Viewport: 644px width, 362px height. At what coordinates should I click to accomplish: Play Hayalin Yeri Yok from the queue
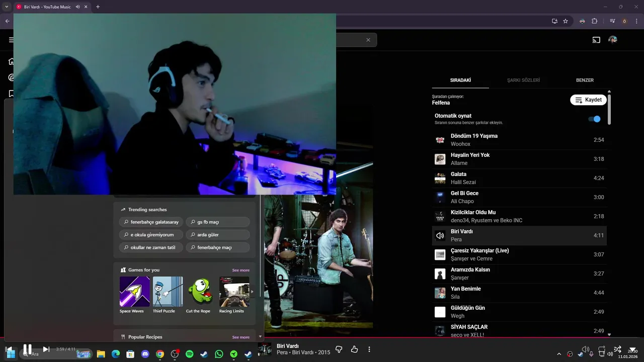click(x=519, y=159)
